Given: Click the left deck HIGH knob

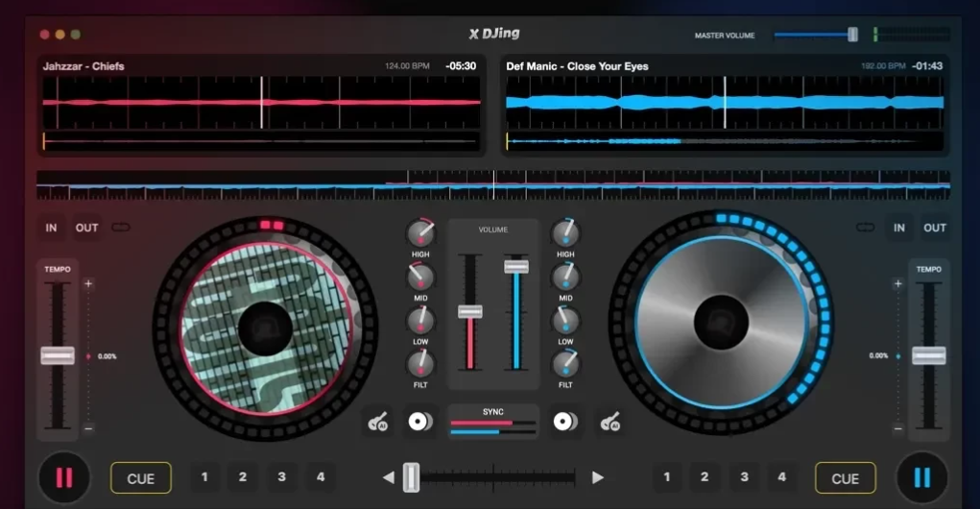Looking at the screenshot, I should (x=420, y=233).
